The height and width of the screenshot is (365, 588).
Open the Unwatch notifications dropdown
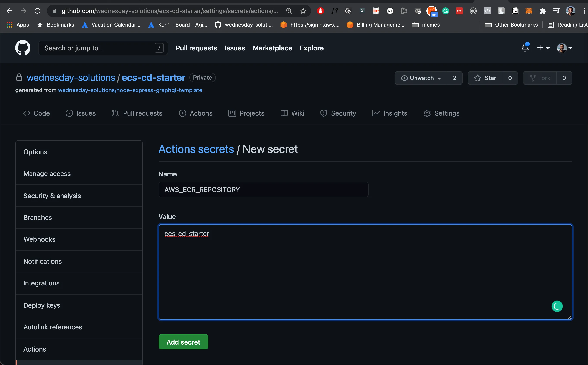pos(421,78)
